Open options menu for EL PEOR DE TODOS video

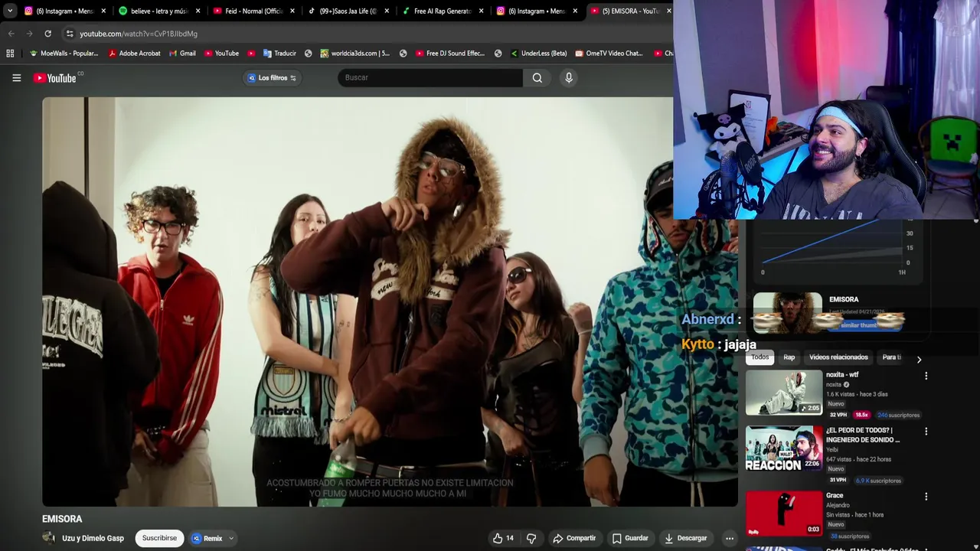(926, 432)
